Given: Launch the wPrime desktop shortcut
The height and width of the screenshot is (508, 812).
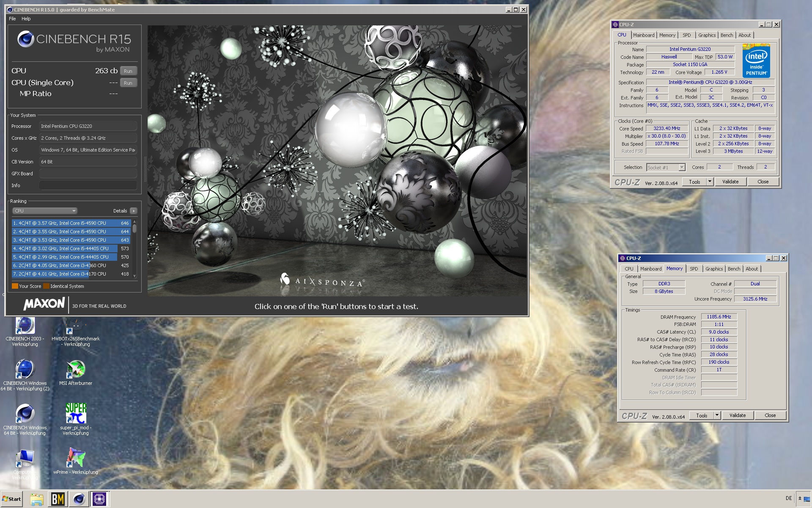Looking at the screenshot, I should coord(76,461).
